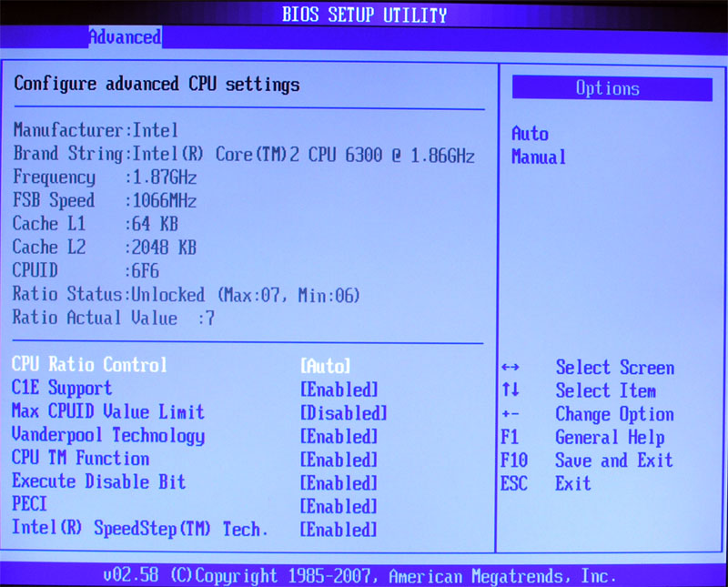Image resolution: width=728 pixels, height=587 pixels.
Task: Open the CPU Ratio Control [Auto] value
Action: [326, 366]
